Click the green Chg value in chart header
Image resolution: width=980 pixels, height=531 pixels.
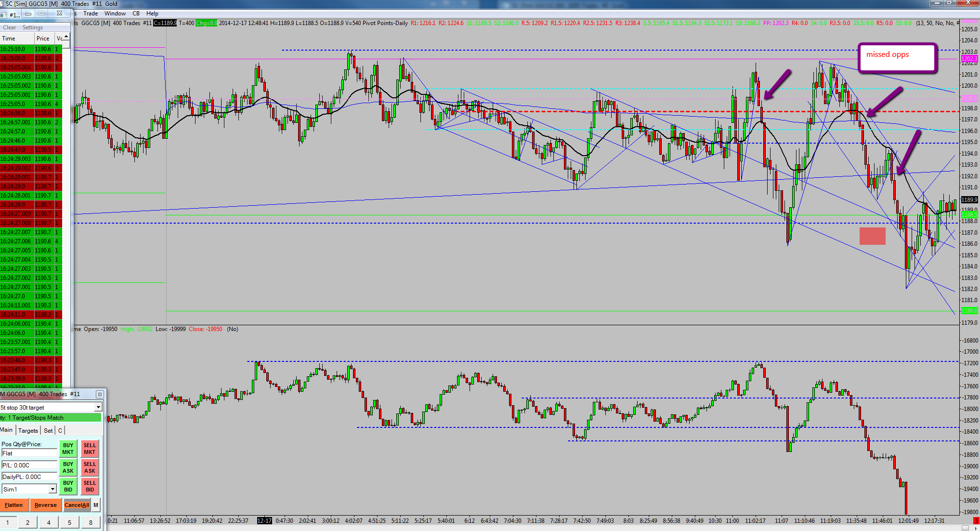(x=206, y=23)
